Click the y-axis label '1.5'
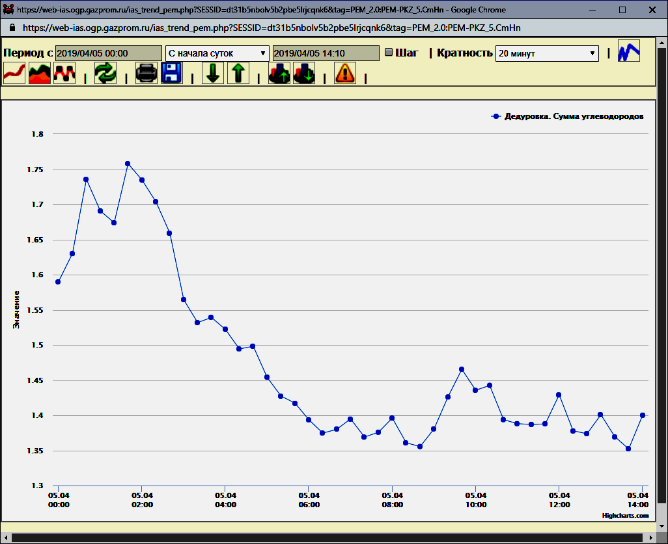Screen dimensions: 668x544 (37, 345)
